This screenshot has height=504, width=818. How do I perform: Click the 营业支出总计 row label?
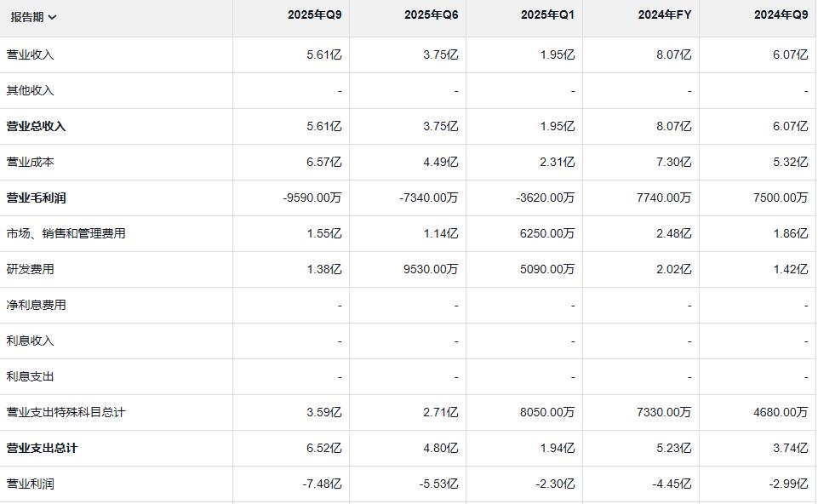(x=42, y=448)
